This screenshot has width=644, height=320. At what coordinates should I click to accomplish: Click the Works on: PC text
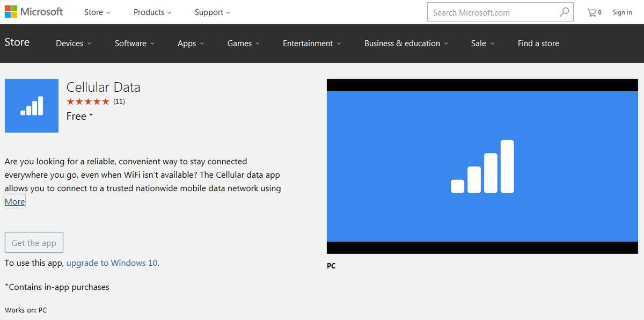coord(26,310)
